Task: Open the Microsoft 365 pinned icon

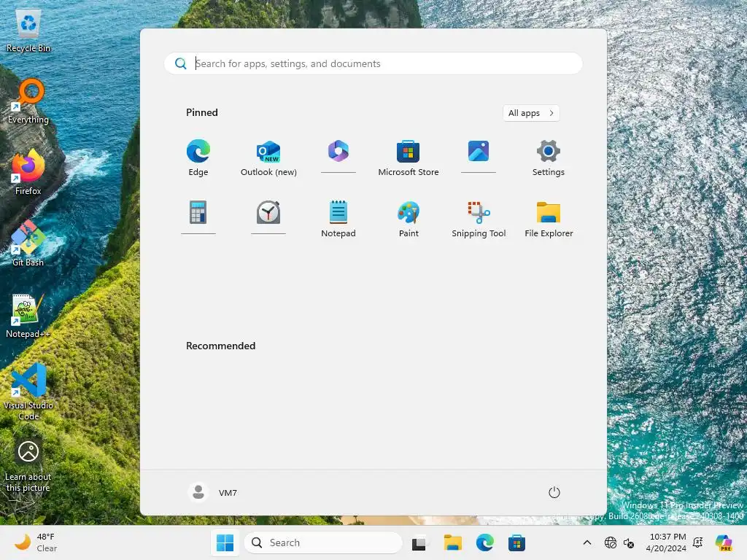Action: (x=338, y=152)
